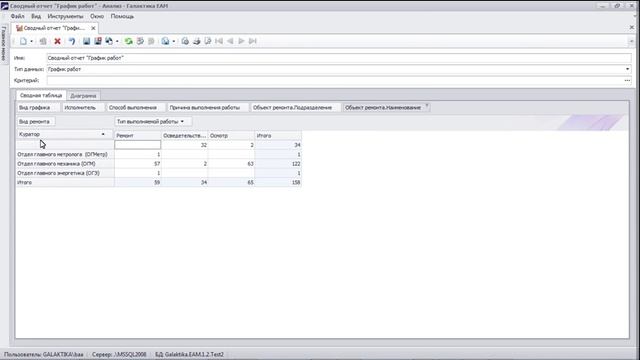This screenshot has width=640, height=360.
Task: Click value 32 in Освидетельств... column
Action: [x=185, y=145]
